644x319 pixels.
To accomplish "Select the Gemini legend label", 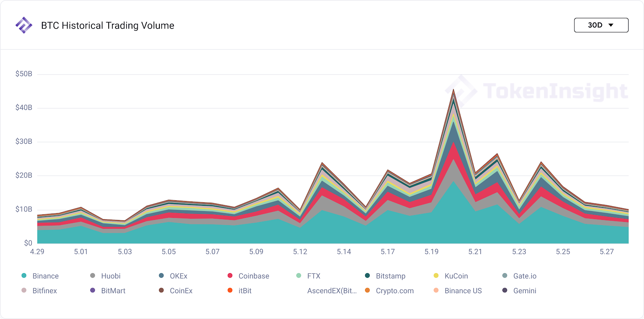I will 525,291.
